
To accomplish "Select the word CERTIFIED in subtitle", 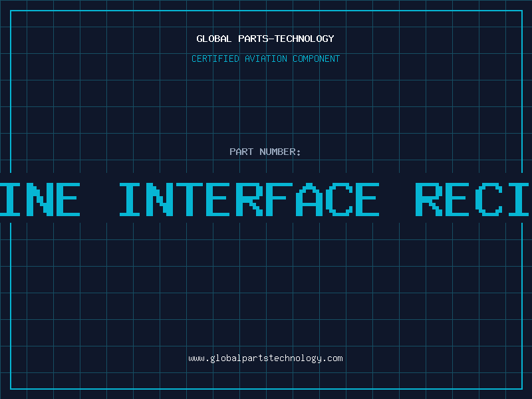I will pos(216,59).
